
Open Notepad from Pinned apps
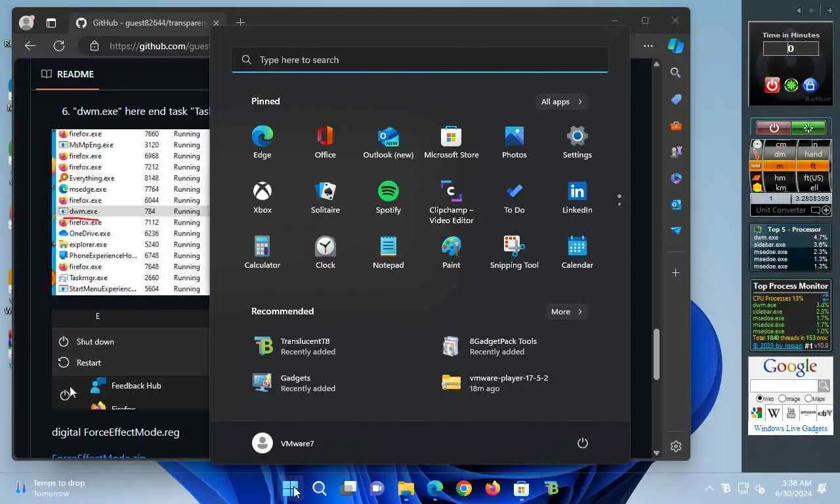point(388,253)
